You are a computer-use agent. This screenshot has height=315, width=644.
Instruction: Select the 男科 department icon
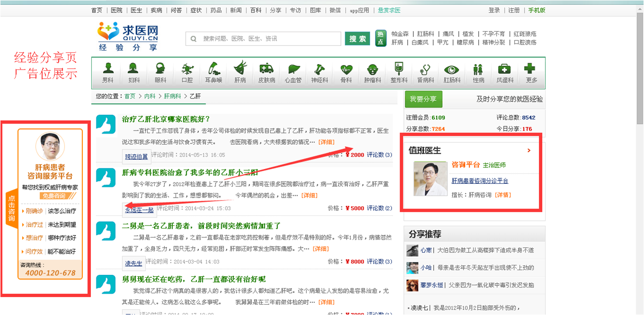click(x=107, y=72)
